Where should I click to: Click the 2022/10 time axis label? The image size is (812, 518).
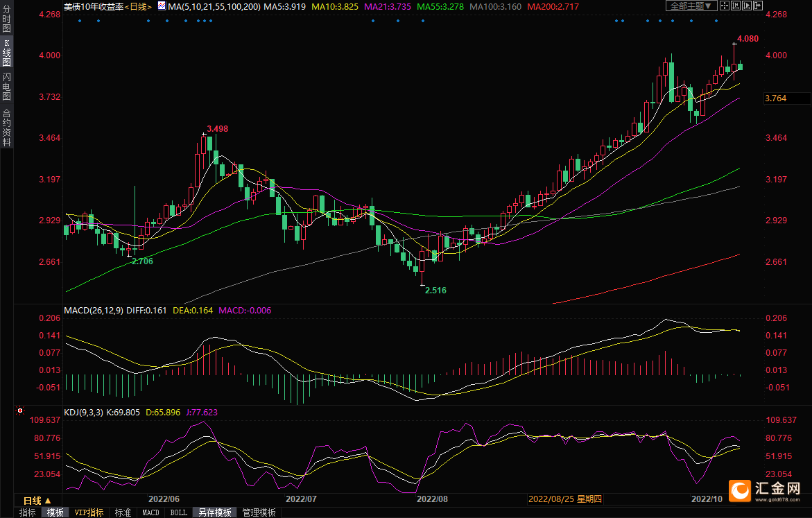click(x=707, y=499)
